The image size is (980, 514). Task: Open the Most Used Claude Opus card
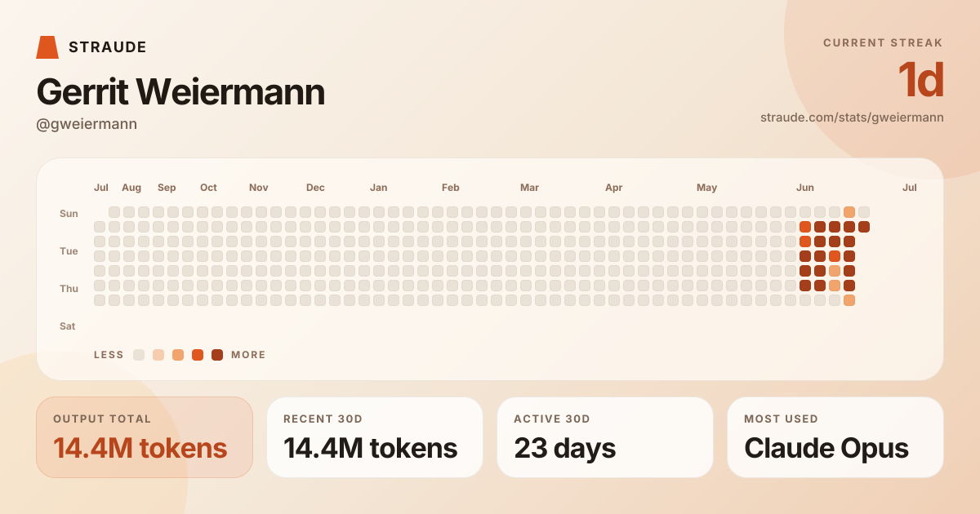pyautogui.click(x=835, y=437)
